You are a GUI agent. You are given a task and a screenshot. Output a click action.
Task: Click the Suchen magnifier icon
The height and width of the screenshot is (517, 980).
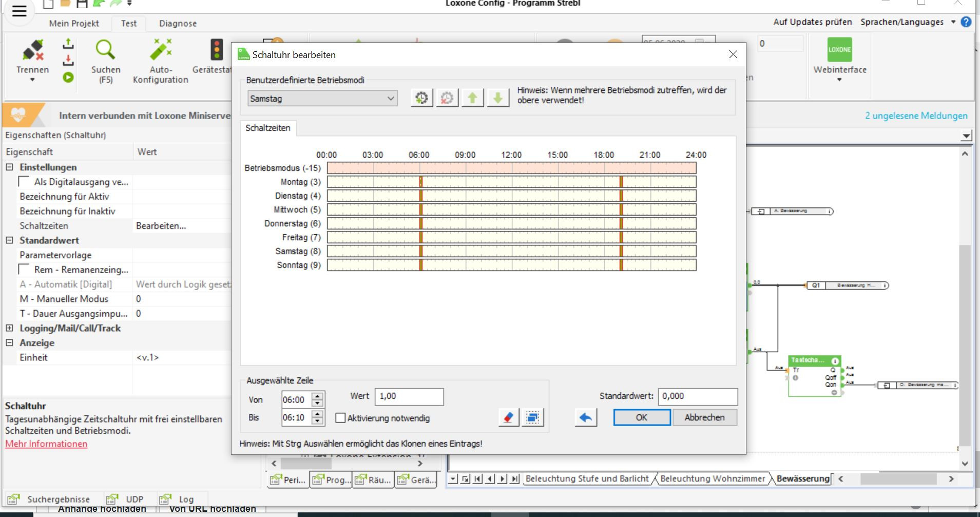pyautogui.click(x=105, y=50)
